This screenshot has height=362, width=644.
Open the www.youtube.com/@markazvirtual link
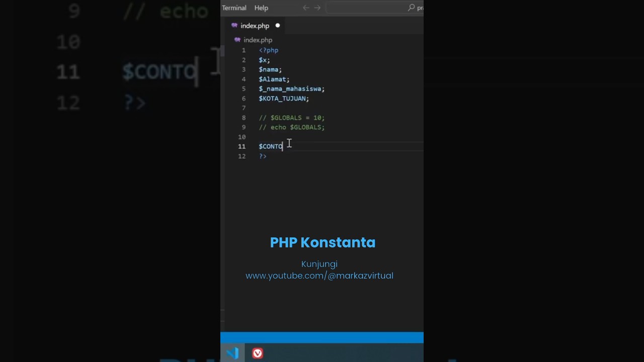pos(319,276)
